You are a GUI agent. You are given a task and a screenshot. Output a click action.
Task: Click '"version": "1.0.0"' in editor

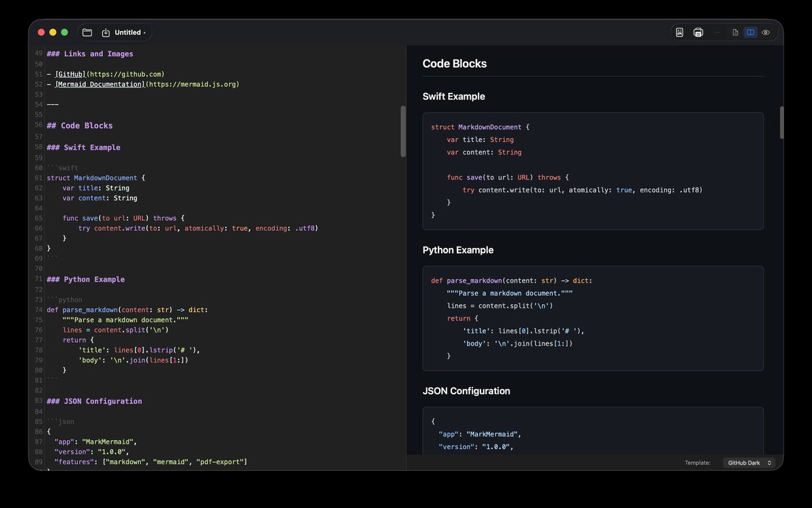(91, 452)
